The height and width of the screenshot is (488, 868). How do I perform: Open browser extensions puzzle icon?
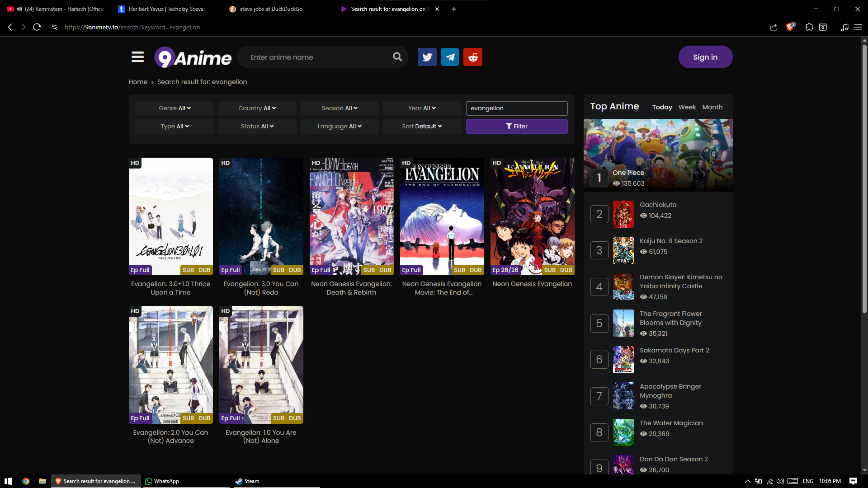[x=809, y=27]
